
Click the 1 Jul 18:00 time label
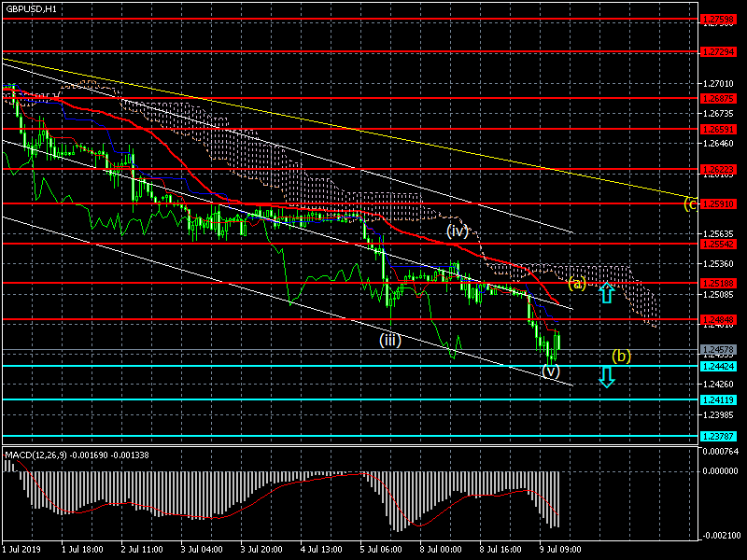point(82,550)
